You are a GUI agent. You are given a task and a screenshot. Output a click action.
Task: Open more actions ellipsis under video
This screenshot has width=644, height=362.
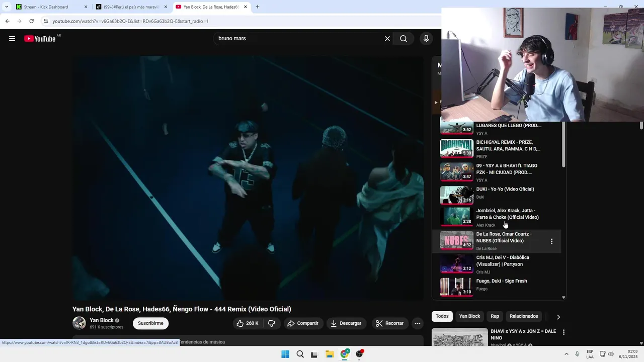[418, 323]
